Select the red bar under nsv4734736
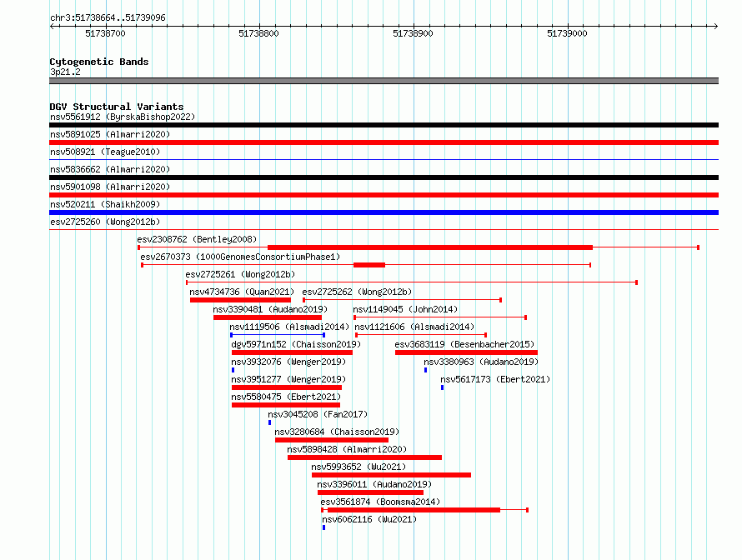The width and height of the screenshot is (742, 560). [x=240, y=300]
